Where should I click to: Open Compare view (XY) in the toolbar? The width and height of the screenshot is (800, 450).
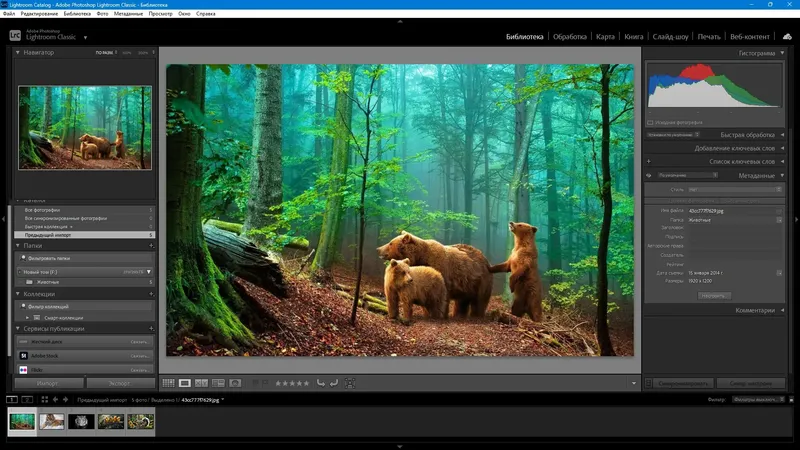tap(201, 383)
